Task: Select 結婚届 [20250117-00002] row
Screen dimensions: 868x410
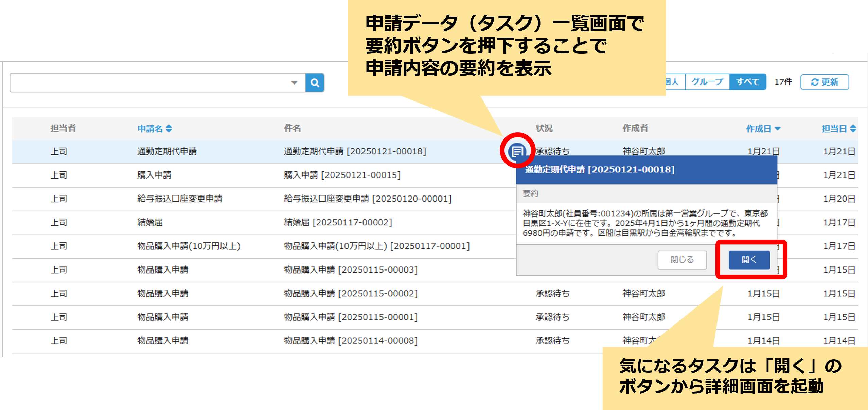Action: pos(435,223)
